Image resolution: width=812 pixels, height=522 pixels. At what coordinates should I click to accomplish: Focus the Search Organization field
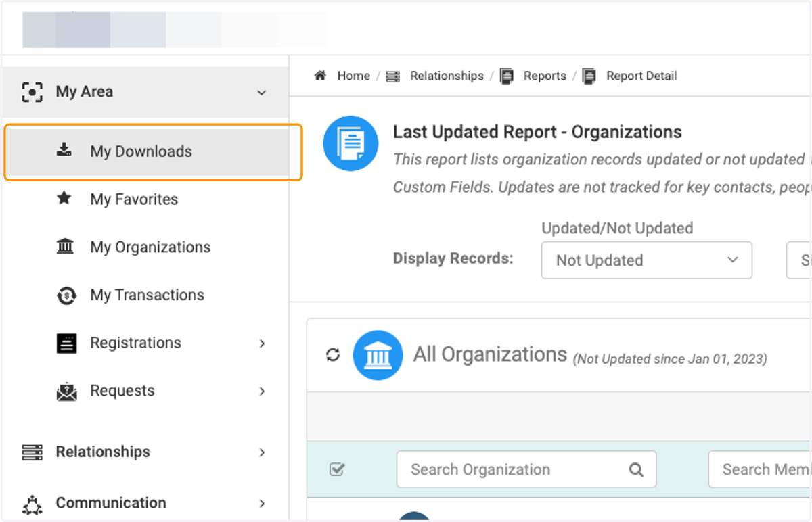(526, 469)
